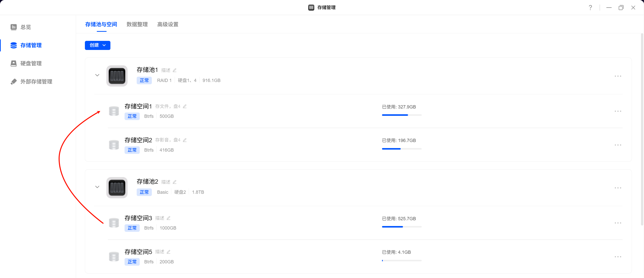
Task: Open more options for 存储空间1
Action: [618, 111]
